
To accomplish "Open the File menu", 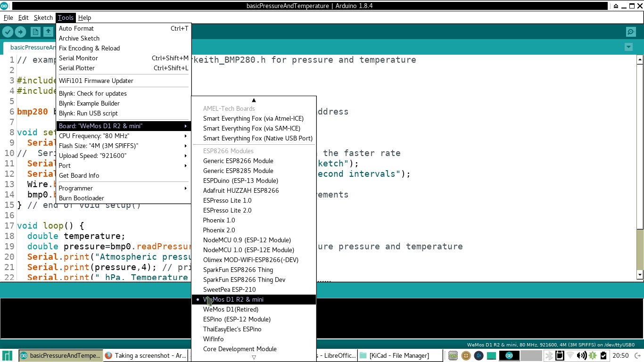I will coord(8,17).
